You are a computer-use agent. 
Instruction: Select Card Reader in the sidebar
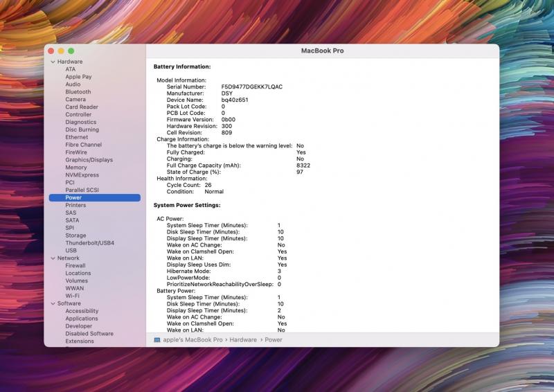(x=82, y=107)
